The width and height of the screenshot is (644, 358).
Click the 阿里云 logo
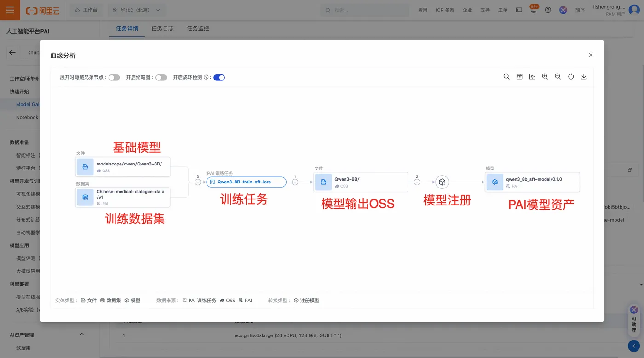pos(43,10)
